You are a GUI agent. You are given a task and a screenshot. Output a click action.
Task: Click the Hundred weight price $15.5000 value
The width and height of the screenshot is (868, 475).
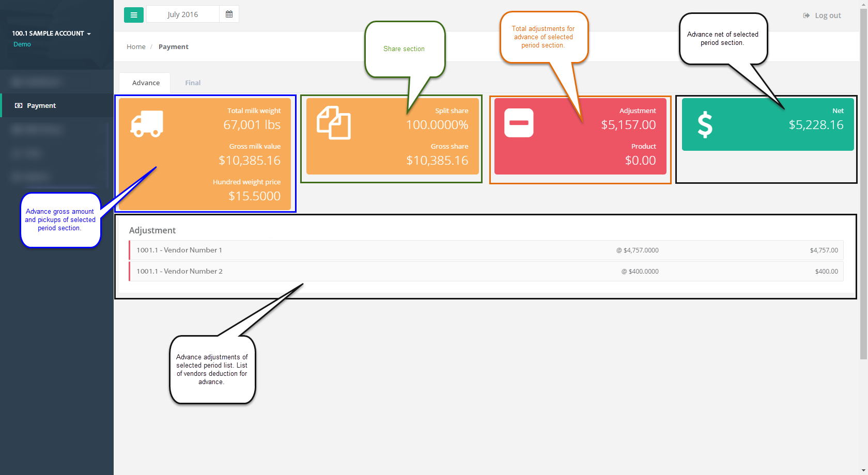255,196
